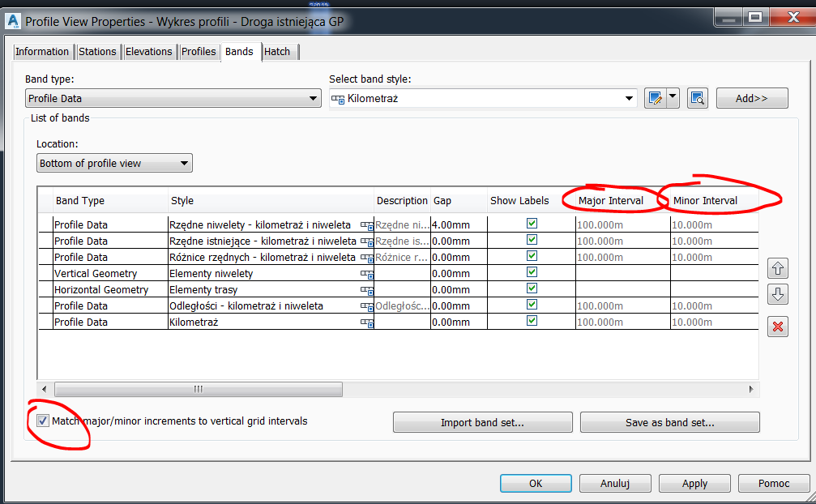Expand the Select band style dropdown
Image resolution: width=816 pixels, height=504 pixels.
pos(630,97)
